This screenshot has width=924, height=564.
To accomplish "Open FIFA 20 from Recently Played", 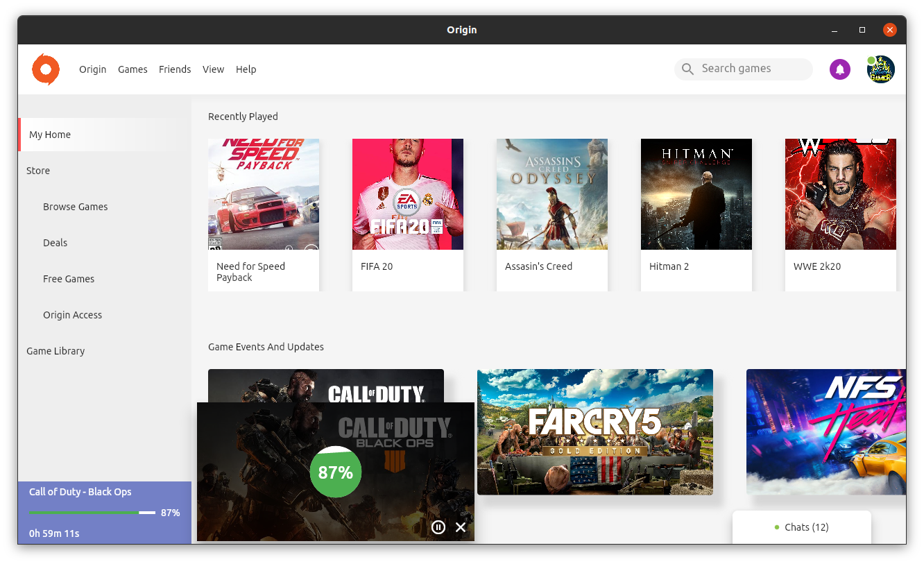I will [x=408, y=194].
